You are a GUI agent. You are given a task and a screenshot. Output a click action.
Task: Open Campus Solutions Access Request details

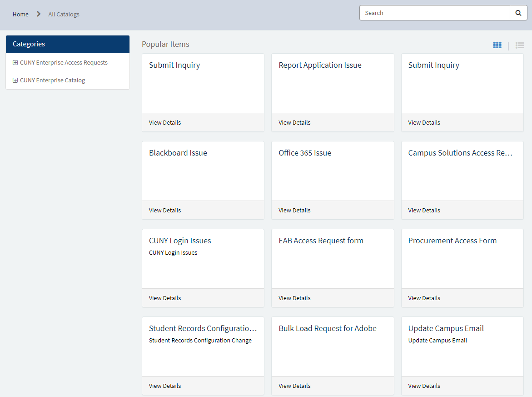tap(424, 210)
